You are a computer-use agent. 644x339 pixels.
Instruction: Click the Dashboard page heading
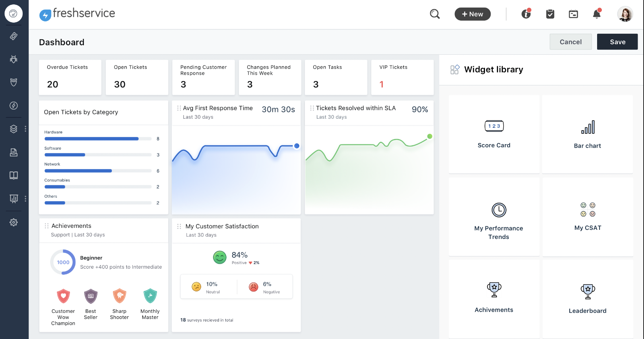pos(62,42)
